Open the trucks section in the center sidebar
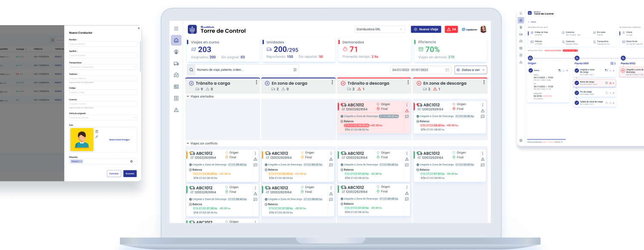The image size is (644, 250). pyautogui.click(x=176, y=63)
